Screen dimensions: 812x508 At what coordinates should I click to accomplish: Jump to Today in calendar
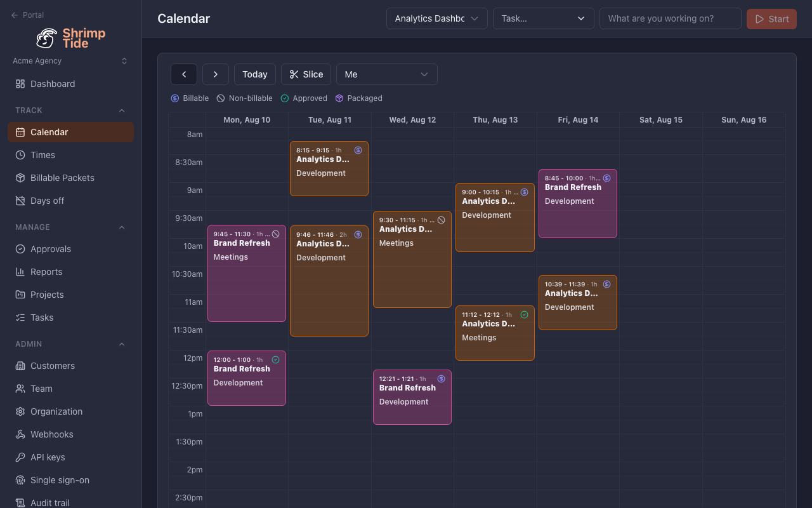(255, 74)
